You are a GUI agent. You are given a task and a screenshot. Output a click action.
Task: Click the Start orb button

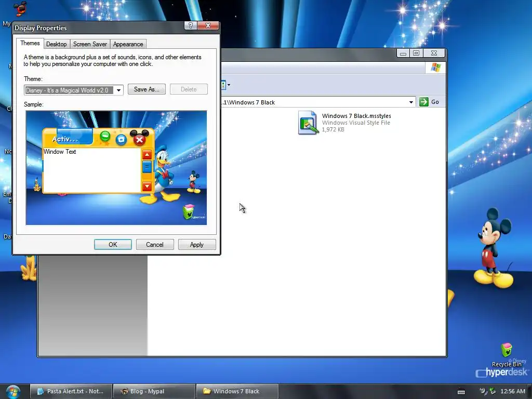point(13,392)
